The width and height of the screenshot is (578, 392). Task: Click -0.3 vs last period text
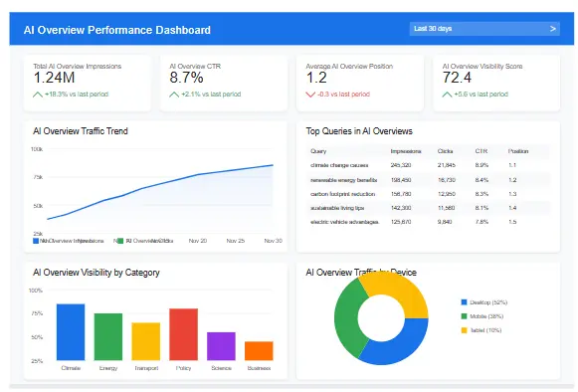pos(343,95)
